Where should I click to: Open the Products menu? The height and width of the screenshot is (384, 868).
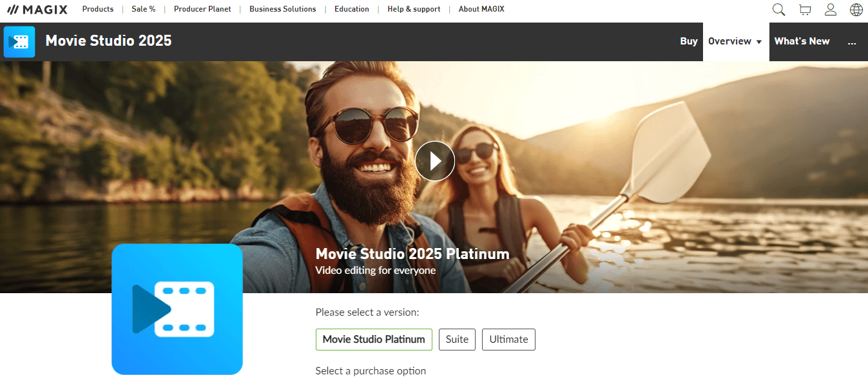coord(98,9)
